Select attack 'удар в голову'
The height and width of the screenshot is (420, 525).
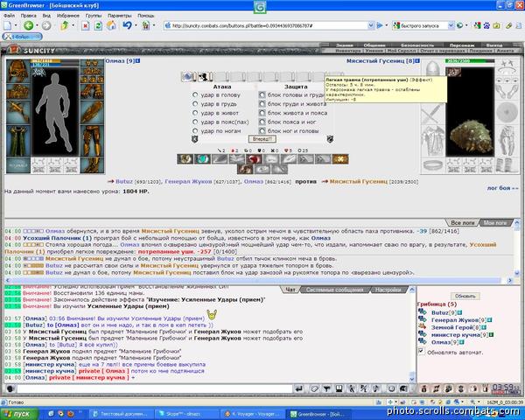pos(195,94)
